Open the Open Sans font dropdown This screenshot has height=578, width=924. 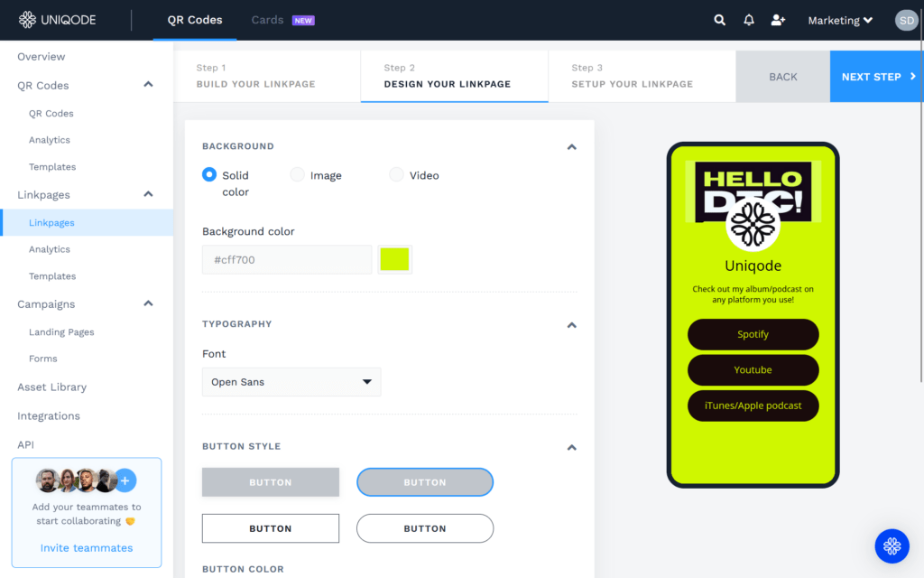point(291,382)
